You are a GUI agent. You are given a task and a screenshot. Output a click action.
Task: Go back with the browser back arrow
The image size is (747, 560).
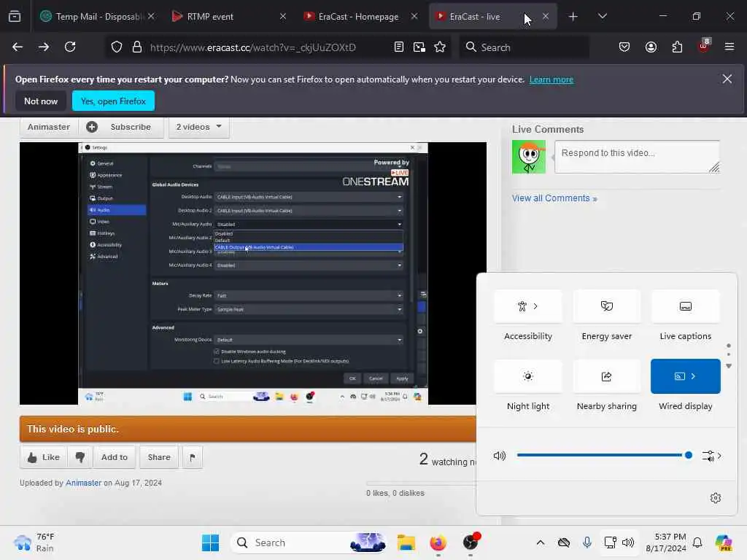(x=18, y=47)
